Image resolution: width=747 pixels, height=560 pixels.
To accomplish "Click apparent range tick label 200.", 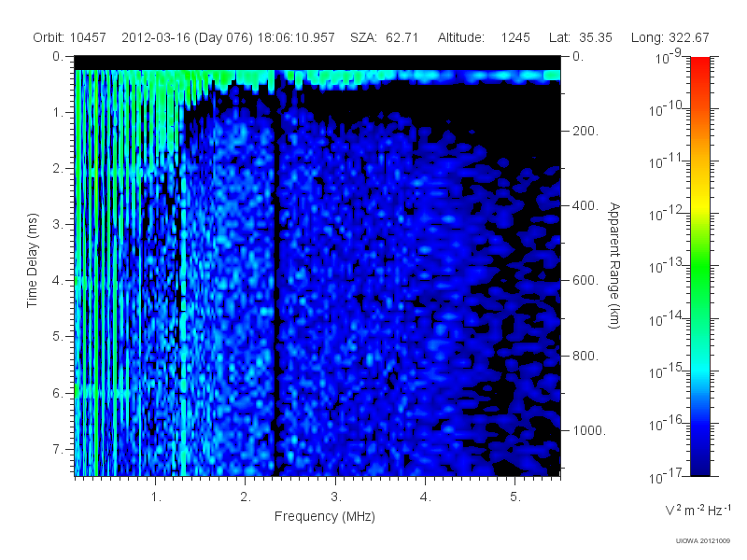I will (x=585, y=131).
